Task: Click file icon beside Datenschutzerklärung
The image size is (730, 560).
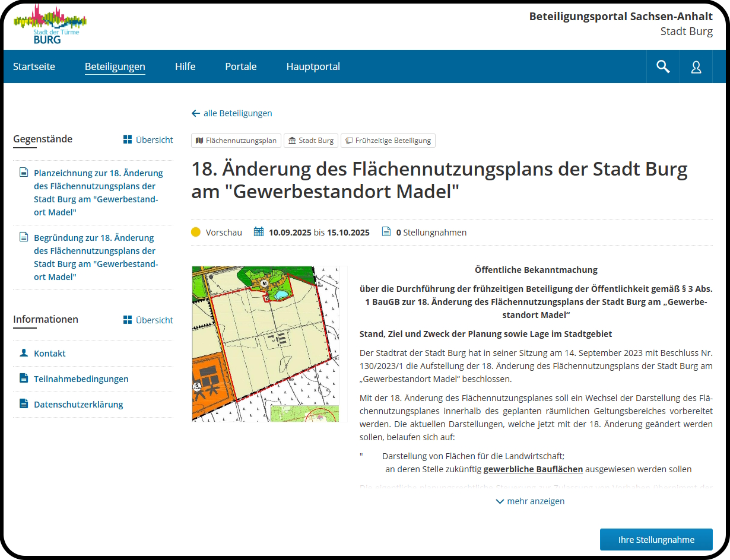Action: click(24, 404)
